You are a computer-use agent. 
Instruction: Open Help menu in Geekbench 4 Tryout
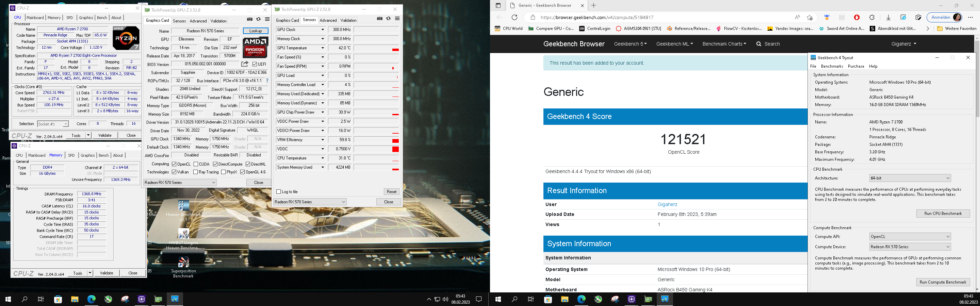click(x=873, y=66)
